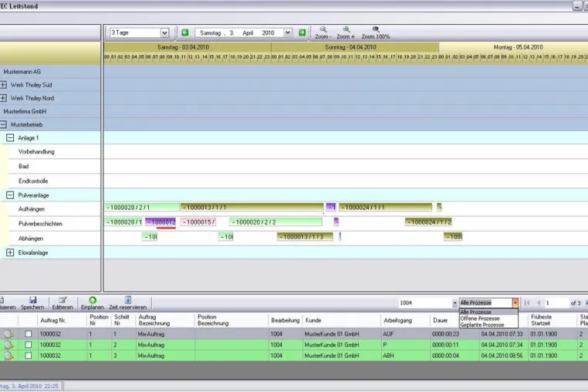Check the box for order 1000032 step 2
Viewport: 588px width, 392px height.
coord(28,345)
